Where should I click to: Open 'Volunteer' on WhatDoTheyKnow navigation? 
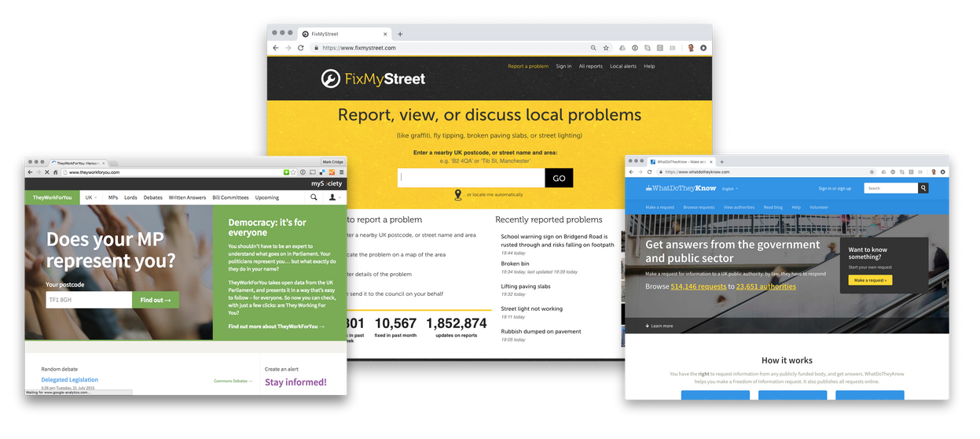819,207
